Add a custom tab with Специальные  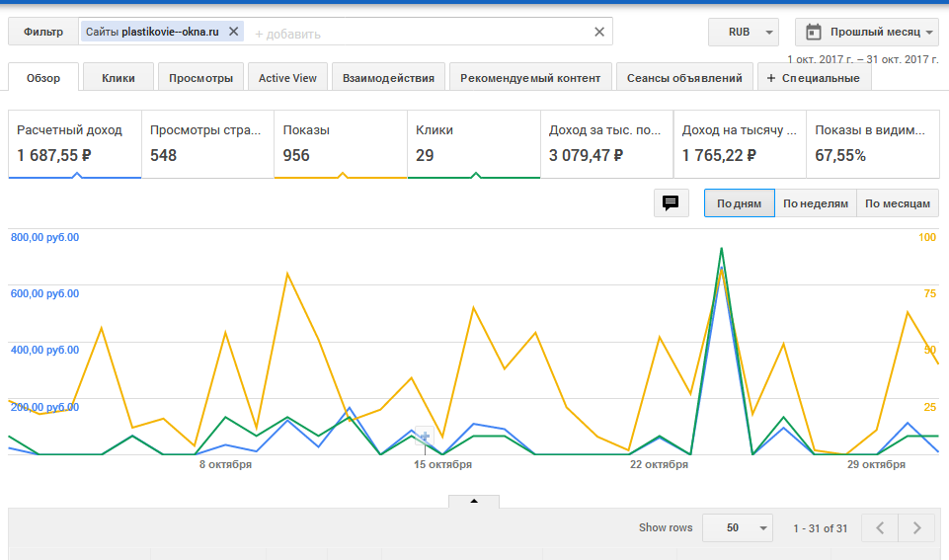814,78
